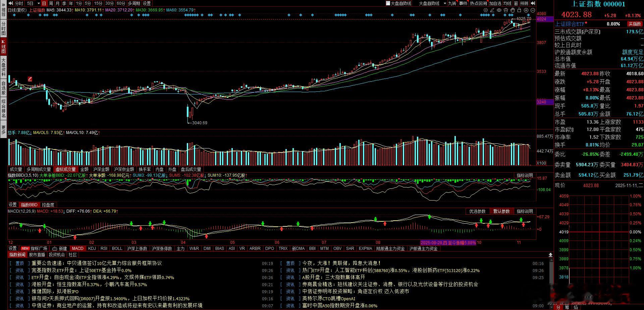Open 多周期 multi-period view
Screen dimensions: 644x310
[x=134, y=3]
